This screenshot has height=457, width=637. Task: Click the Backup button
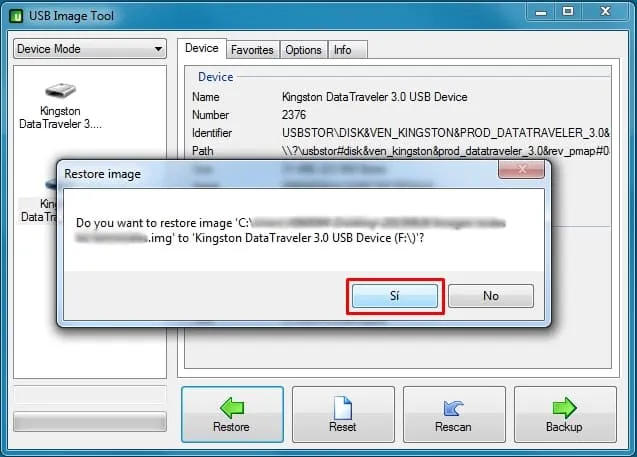[x=565, y=414]
